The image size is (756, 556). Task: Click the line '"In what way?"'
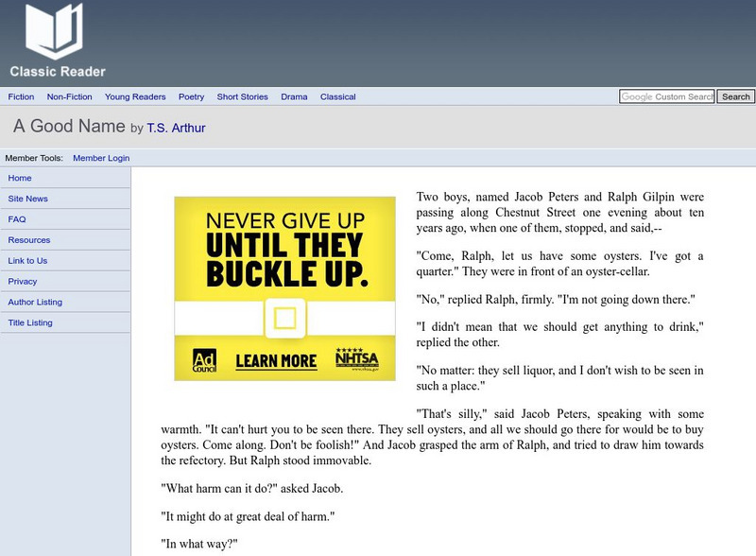199,544
